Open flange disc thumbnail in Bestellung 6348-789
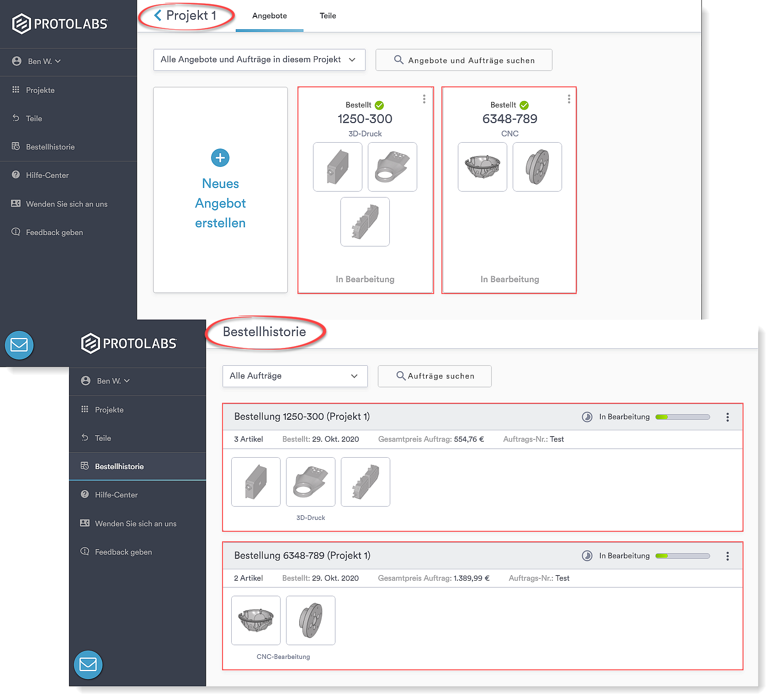The width and height of the screenshot is (775, 700). pyautogui.click(x=311, y=620)
